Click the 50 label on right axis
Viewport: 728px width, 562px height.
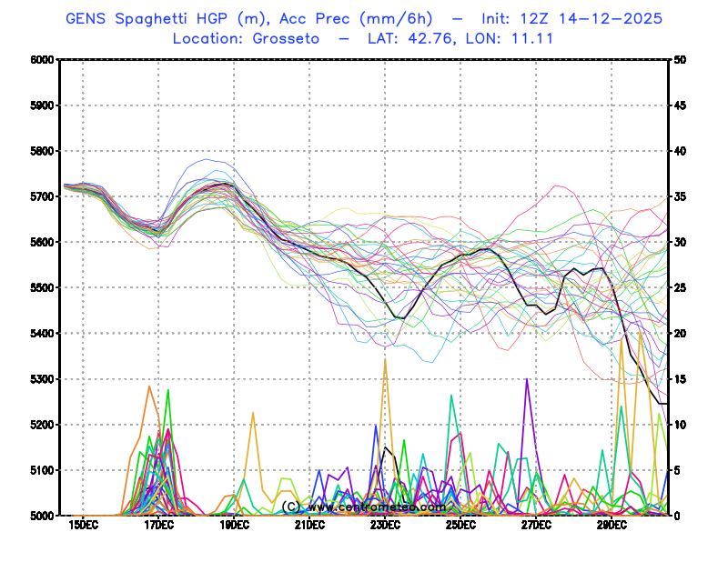[680, 60]
